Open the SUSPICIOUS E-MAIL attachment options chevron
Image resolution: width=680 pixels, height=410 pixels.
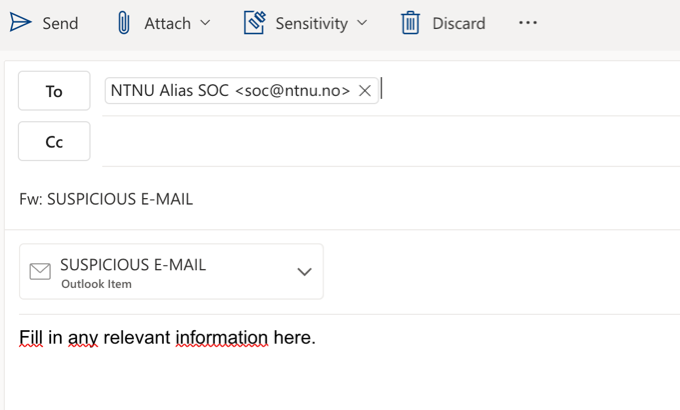(x=304, y=272)
